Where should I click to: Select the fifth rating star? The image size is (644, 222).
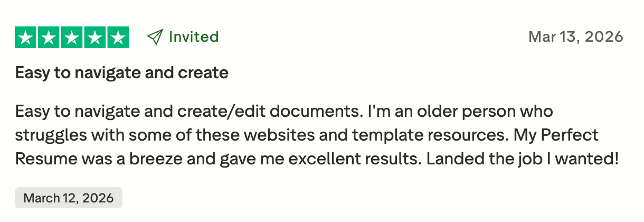tap(117, 37)
